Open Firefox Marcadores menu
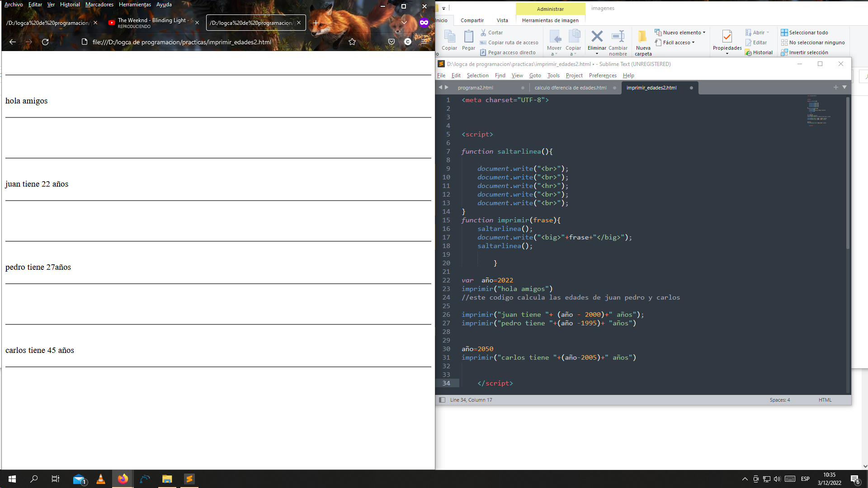This screenshot has height=488, width=868. [99, 5]
